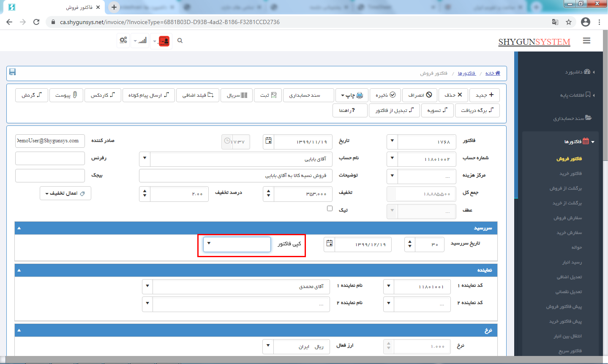Click the ذخیره save button

385,95
